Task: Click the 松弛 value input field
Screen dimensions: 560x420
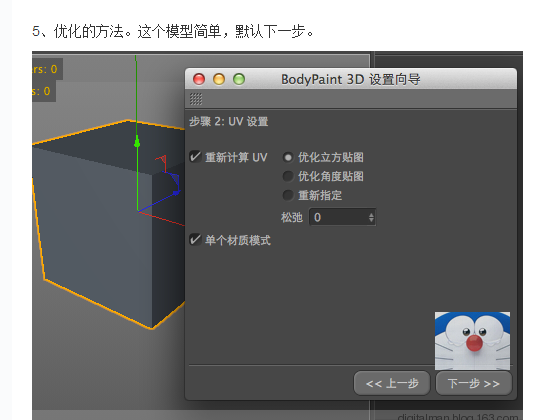Action: [x=342, y=217]
